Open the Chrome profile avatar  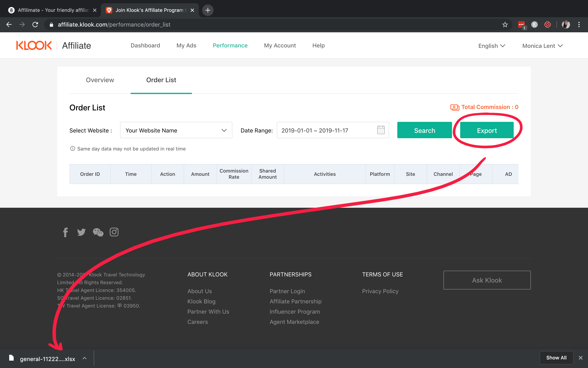coord(566,25)
